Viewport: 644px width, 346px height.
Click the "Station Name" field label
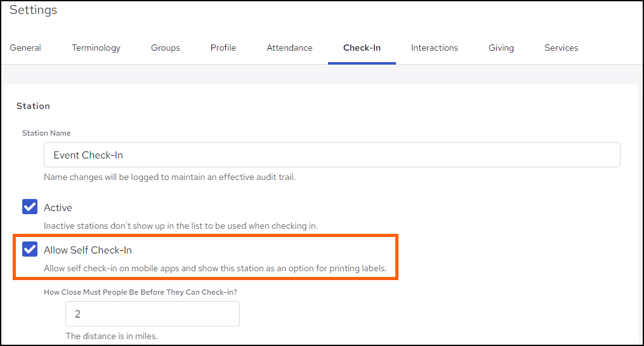click(x=46, y=133)
